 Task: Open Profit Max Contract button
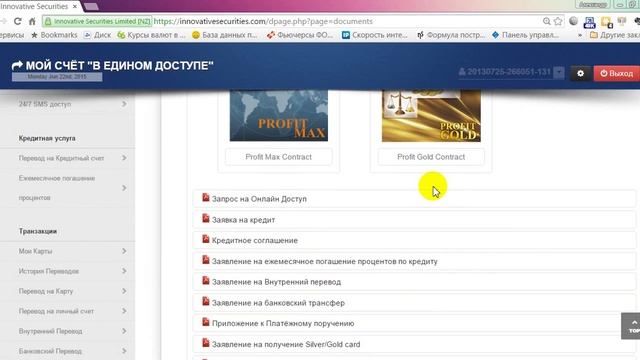(278, 157)
